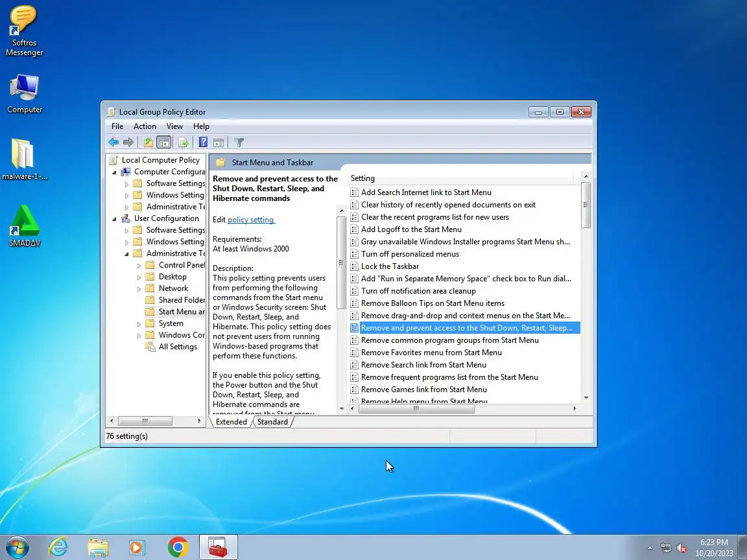747x560 pixels.
Task: Open Windows Explorer from the taskbar
Action: (98, 548)
